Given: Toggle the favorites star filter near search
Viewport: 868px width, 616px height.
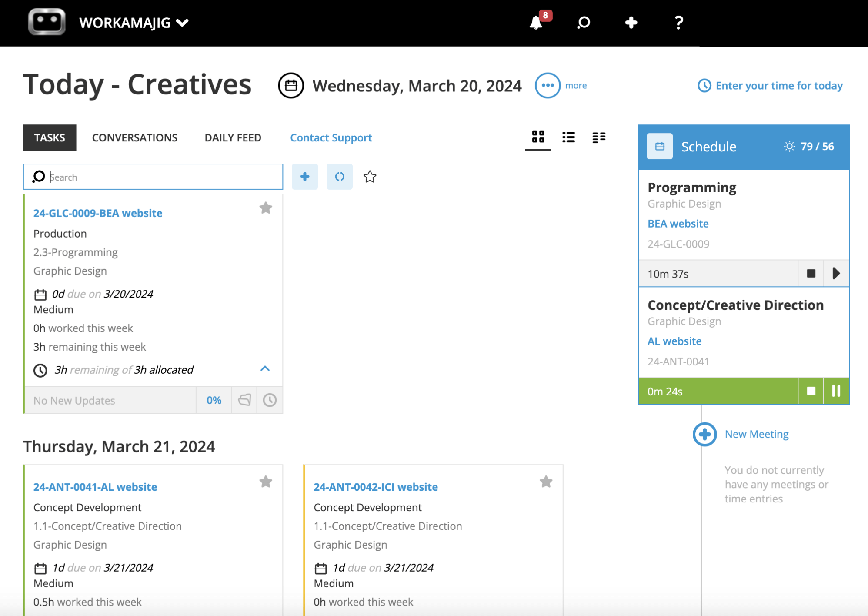Looking at the screenshot, I should 370,177.
